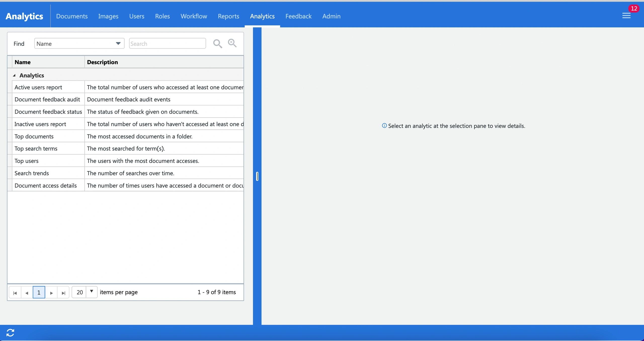Open the Admin tab
Image resolution: width=644 pixels, height=341 pixels.
click(x=331, y=16)
